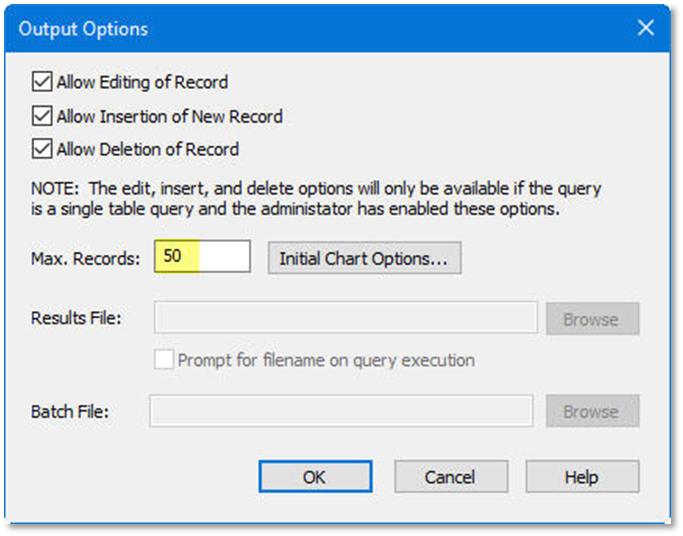Confirm the dialog with OK
Image resolution: width=683 pixels, height=536 pixels.
point(315,477)
